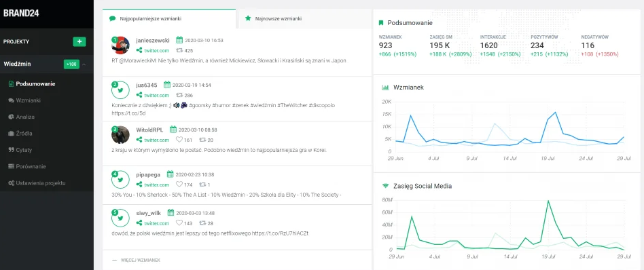Go to Porównanie in the sidebar

pyautogui.click(x=26, y=167)
